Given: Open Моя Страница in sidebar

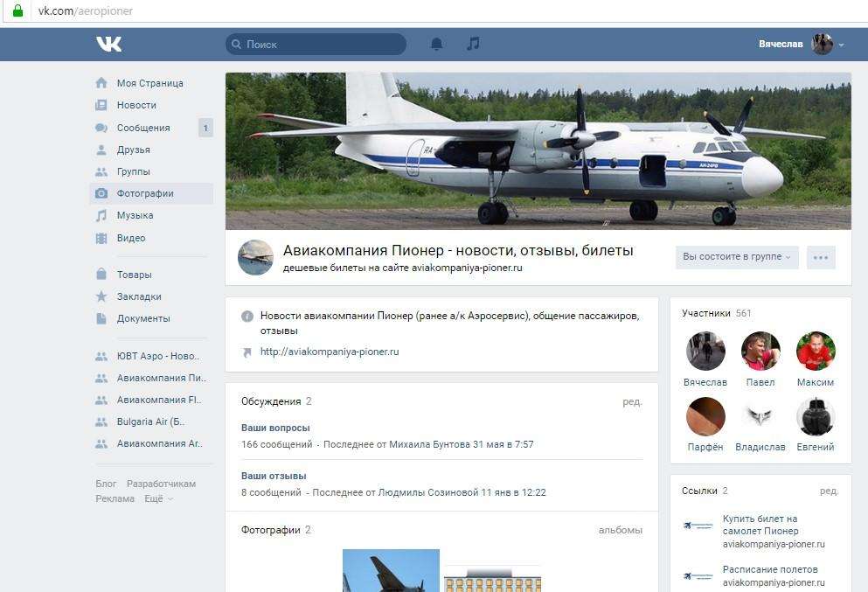Looking at the screenshot, I should (x=151, y=83).
